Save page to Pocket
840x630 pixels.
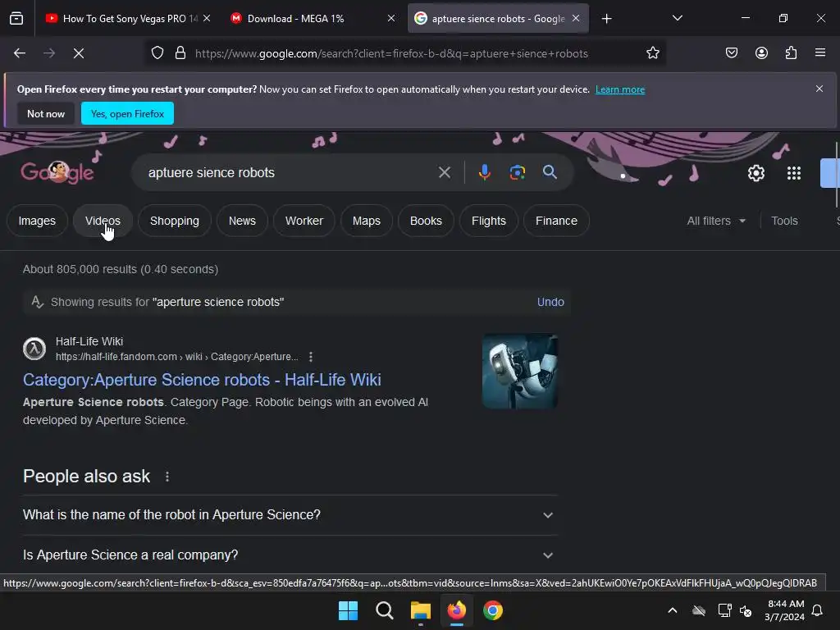[x=732, y=53]
